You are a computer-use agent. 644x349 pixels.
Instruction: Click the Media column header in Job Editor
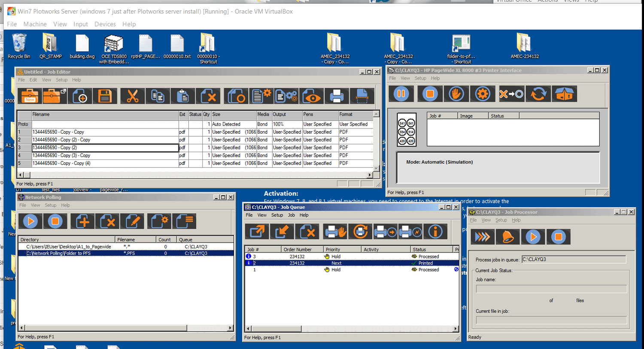tap(264, 115)
